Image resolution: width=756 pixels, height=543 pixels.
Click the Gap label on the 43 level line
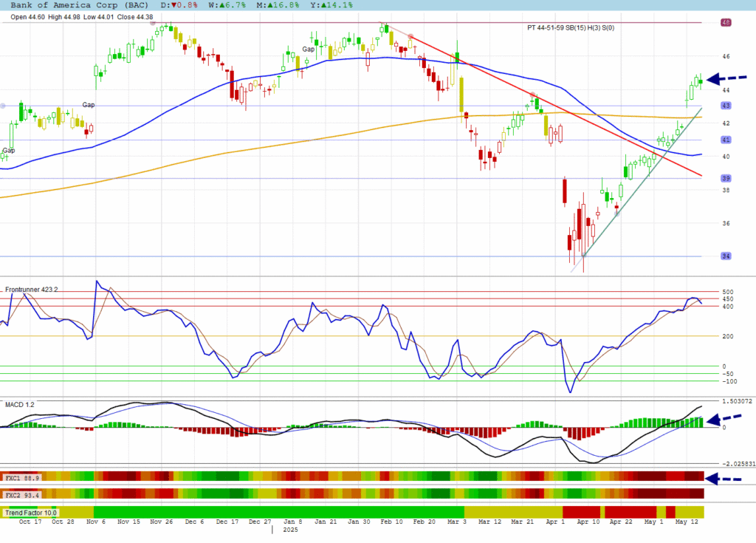(89, 105)
